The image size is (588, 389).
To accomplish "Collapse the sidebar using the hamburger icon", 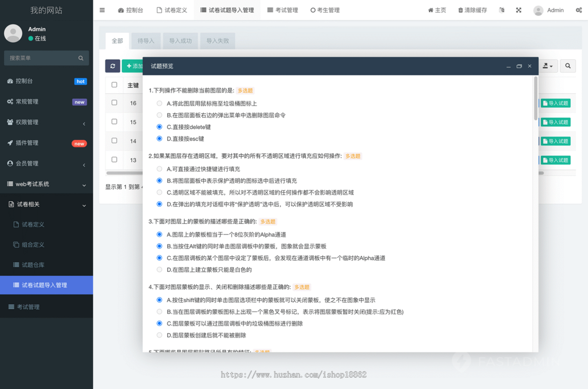I will pos(102,10).
